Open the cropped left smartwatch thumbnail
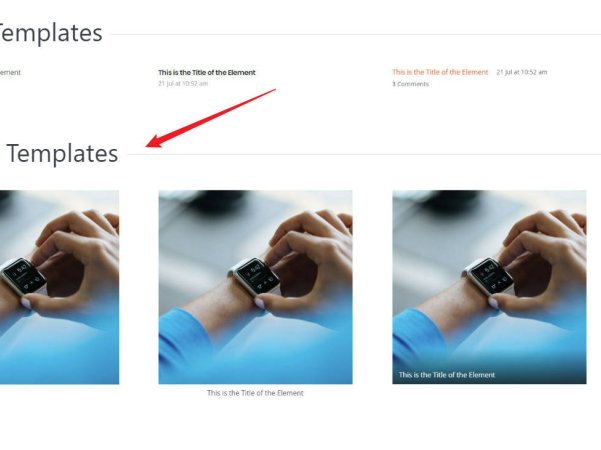Viewport: 601px width, 450px height. 59,287
